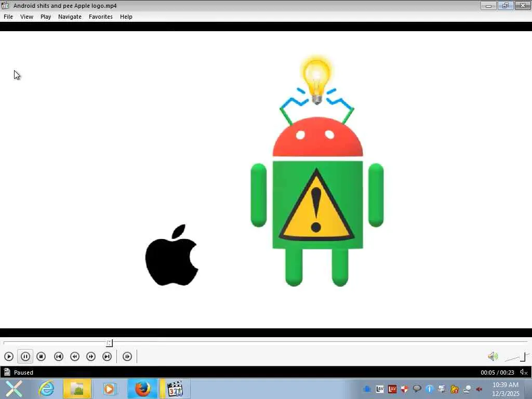Click the seek bar thumb

(109, 343)
